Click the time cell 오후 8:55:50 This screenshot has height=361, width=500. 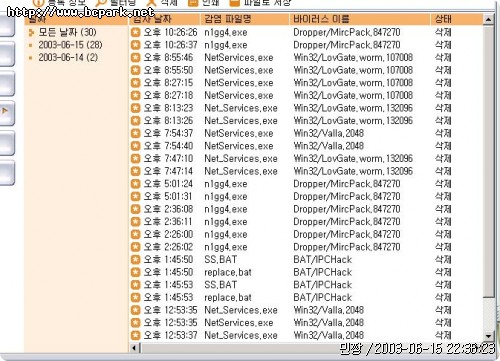pyautogui.click(x=168, y=70)
